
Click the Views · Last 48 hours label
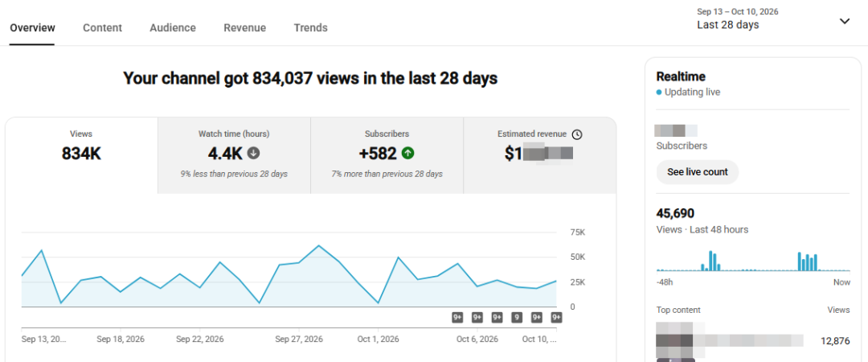coord(702,229)
